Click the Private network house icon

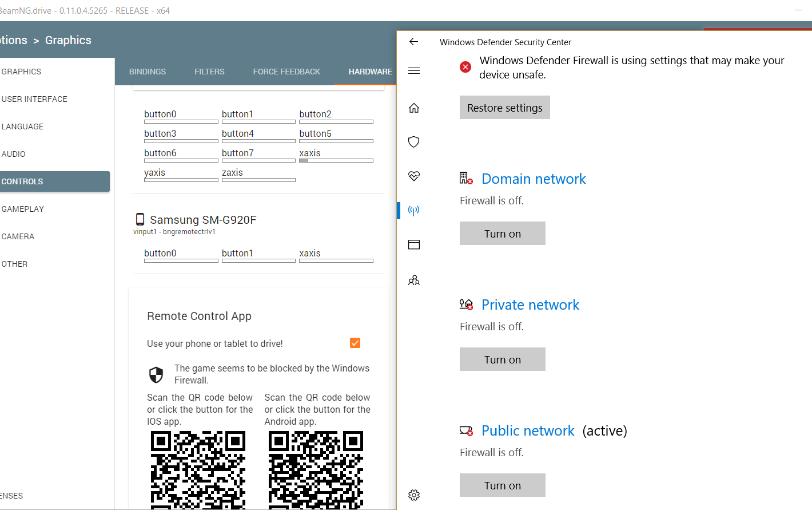[x=466, y=305]
